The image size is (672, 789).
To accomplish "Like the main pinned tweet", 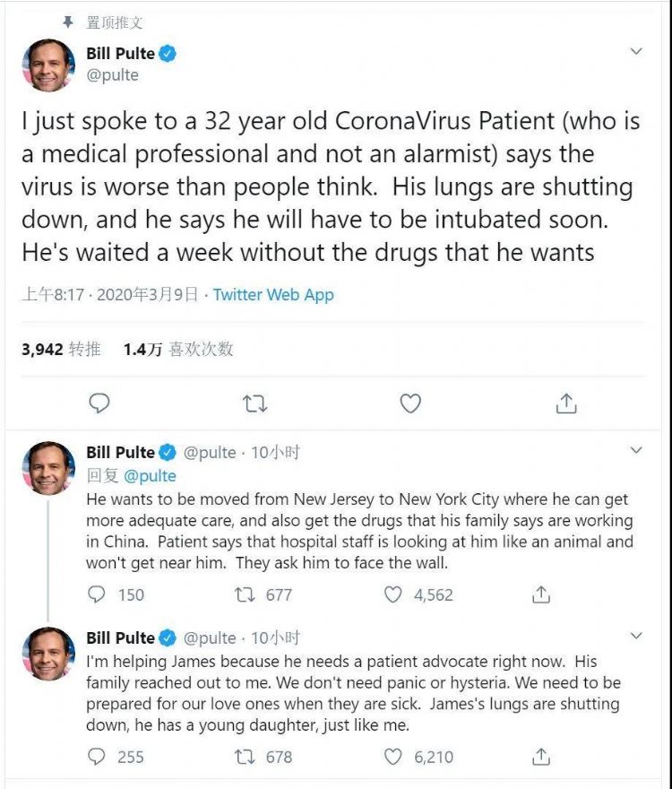I will [410, 404].
